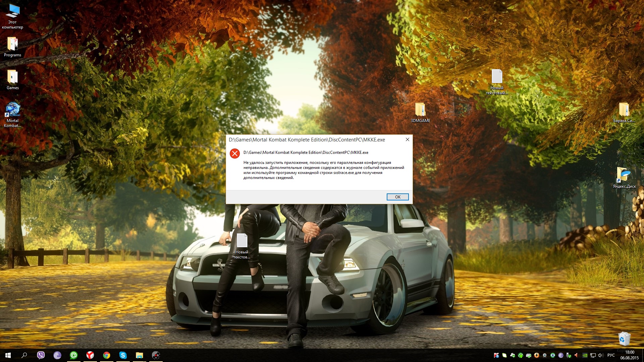
Task: Open the Windows Start menu
Action: point(8,355)
